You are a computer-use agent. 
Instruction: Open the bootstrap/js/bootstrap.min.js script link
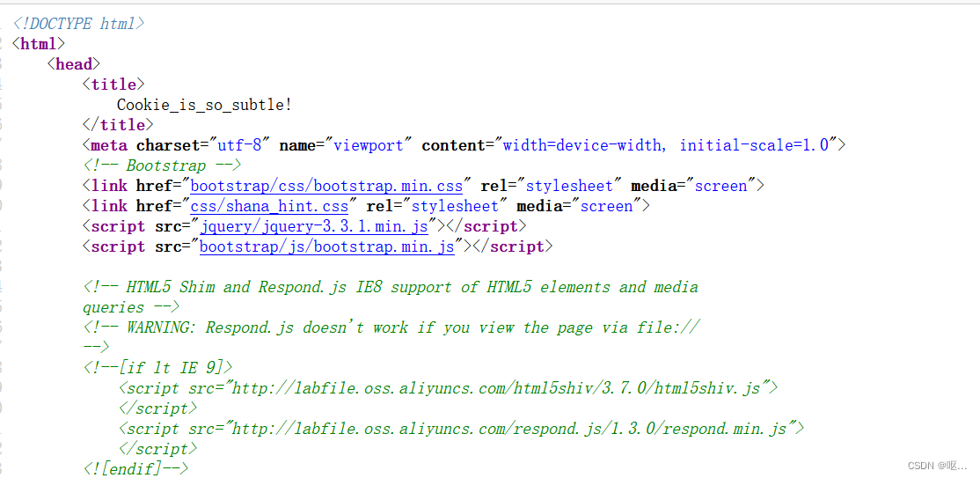[x=327, y=246]
